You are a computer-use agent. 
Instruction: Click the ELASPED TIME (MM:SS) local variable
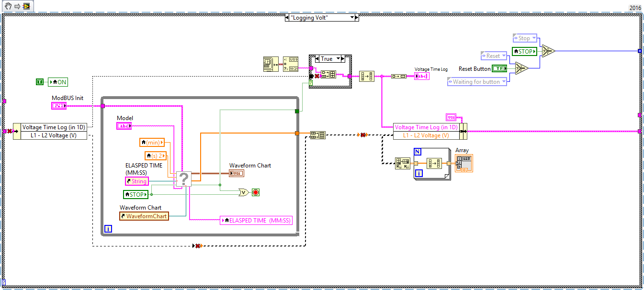click(256, 220)
